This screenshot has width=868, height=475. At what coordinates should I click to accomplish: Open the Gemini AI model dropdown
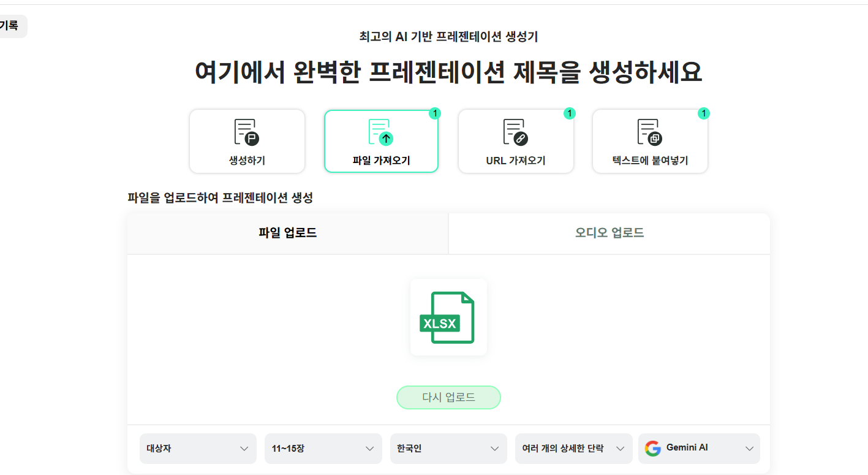699,449
